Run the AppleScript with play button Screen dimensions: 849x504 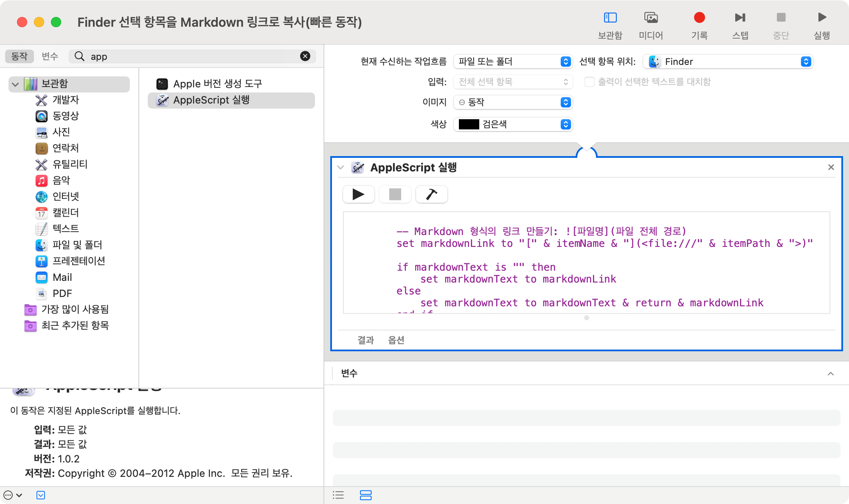pyautogui.click(x=358, y=194)
